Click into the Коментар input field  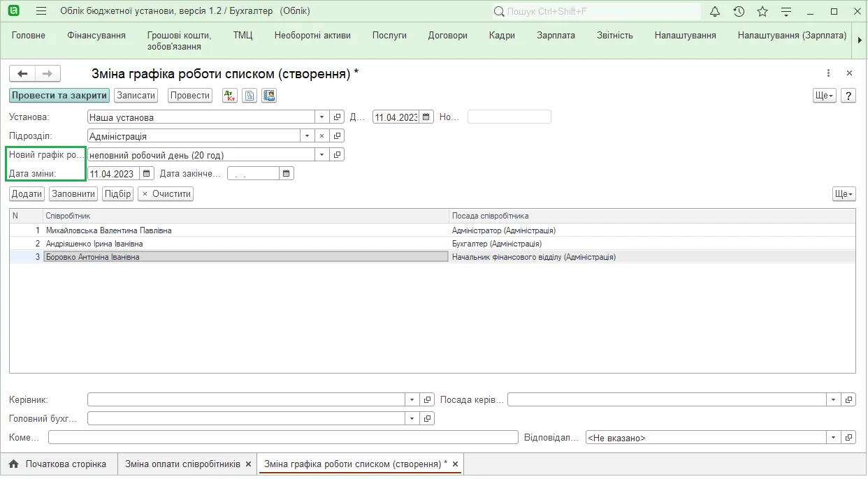(x=283, y=438)
